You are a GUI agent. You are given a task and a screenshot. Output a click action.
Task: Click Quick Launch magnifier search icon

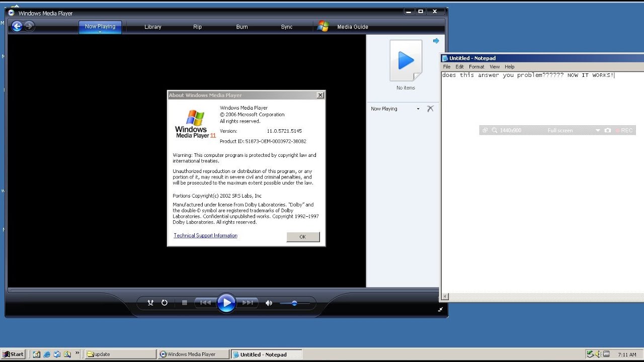tap(67, 354)
